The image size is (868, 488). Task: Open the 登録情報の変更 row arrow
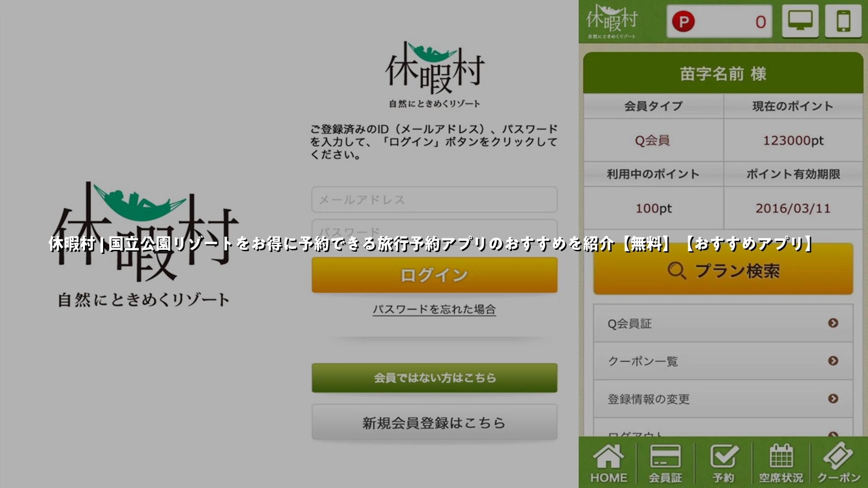[x=833, y=399]
